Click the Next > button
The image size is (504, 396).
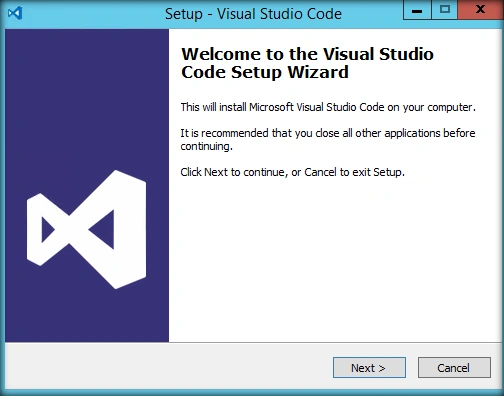(x=369, y=368)
